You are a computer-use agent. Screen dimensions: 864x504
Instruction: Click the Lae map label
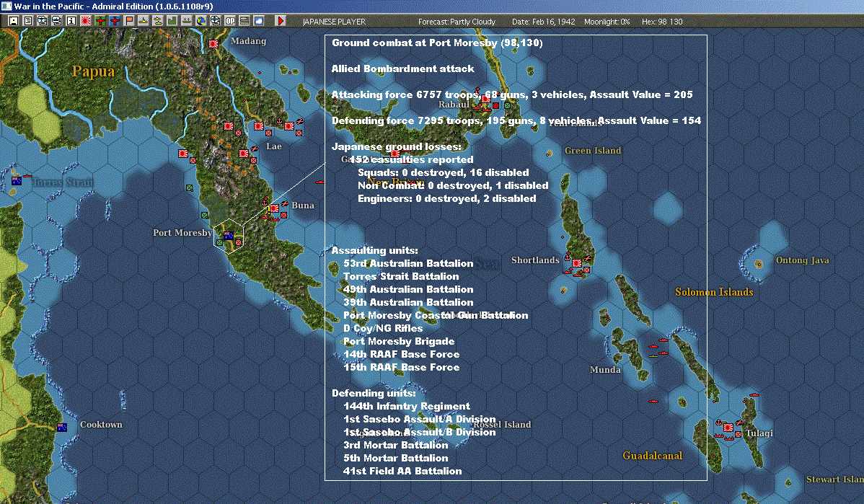[x=274, y=146]
